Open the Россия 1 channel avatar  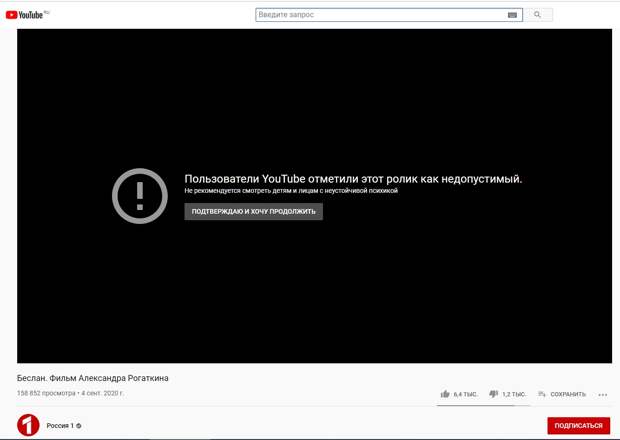(28, 425)
